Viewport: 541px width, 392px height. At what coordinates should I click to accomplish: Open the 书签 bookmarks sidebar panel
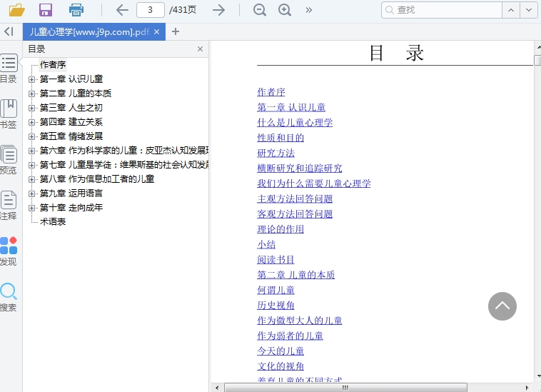click(x=9, y=114)
